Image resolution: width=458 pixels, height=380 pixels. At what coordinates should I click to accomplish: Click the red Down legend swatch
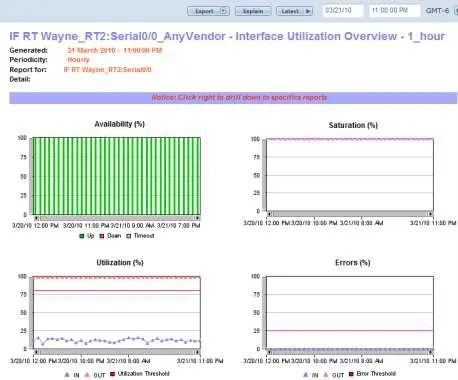[x=102, y=236]
